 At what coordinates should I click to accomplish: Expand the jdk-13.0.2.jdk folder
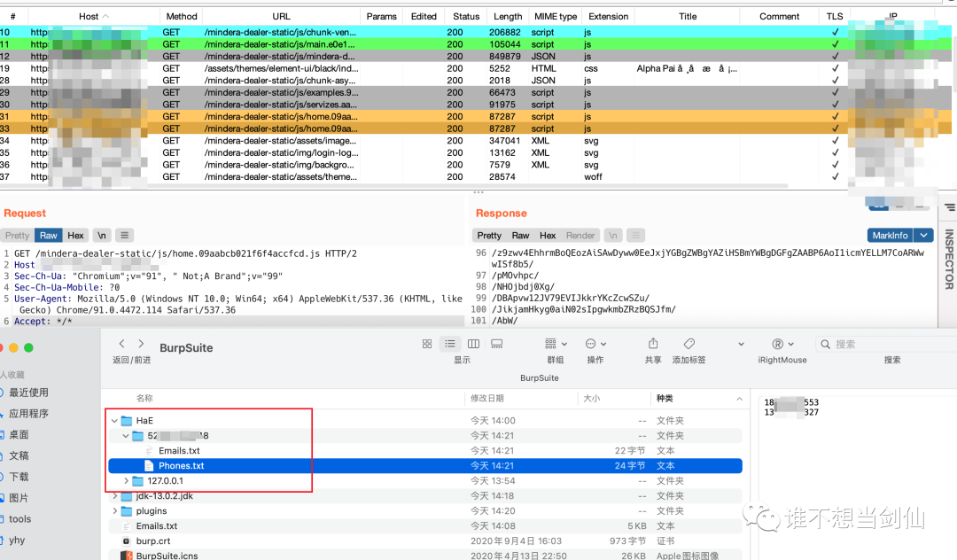[x=114, y=496]
